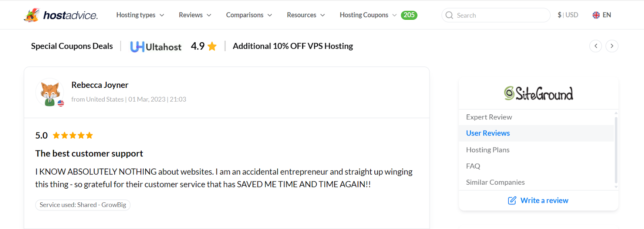The height and width of the screenshot is (229, 644).
Task: Open the Resources dropdown
Action: [x=305, y=15]
